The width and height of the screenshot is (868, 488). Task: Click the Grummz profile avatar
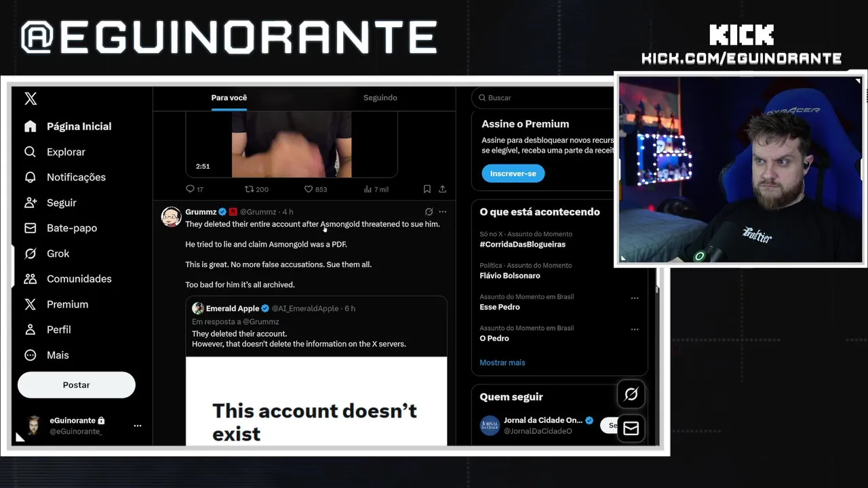(171, 217)
